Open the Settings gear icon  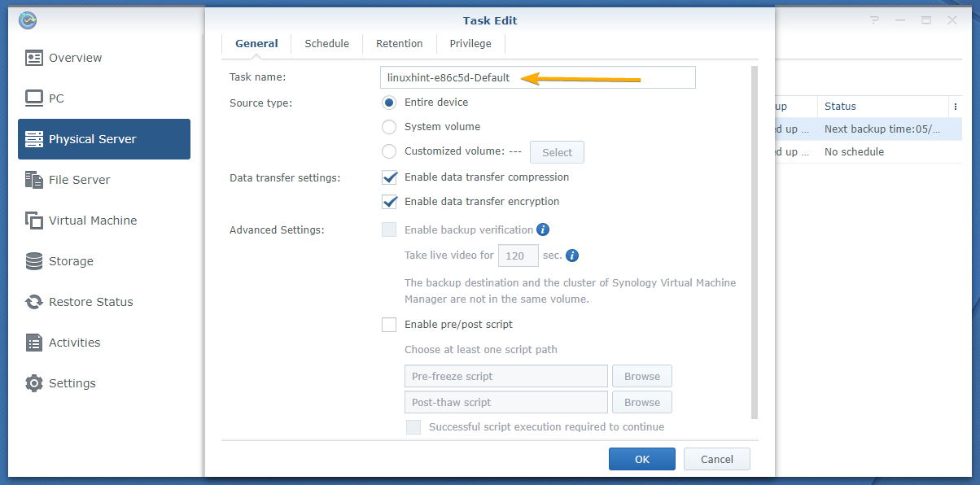pyautogui.click(x=34, y=383)
